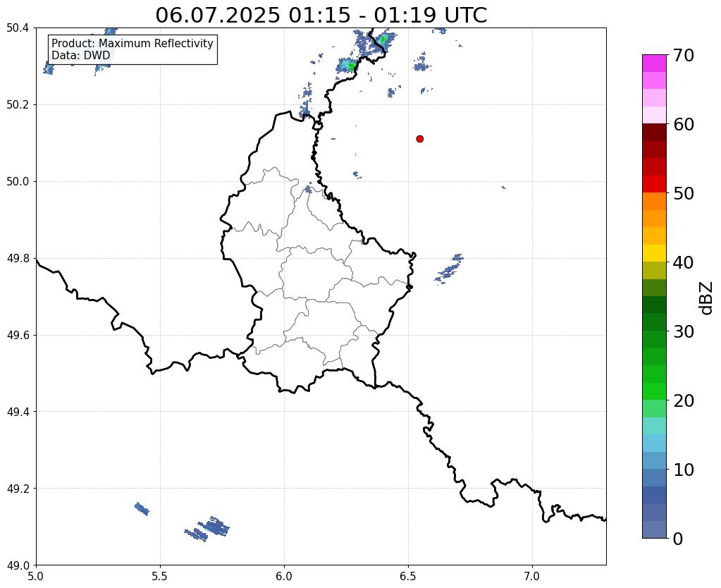Click the radar echo east of Luxembourg near 6.7 longitude

pyautogui.click(x=449, y=269)
